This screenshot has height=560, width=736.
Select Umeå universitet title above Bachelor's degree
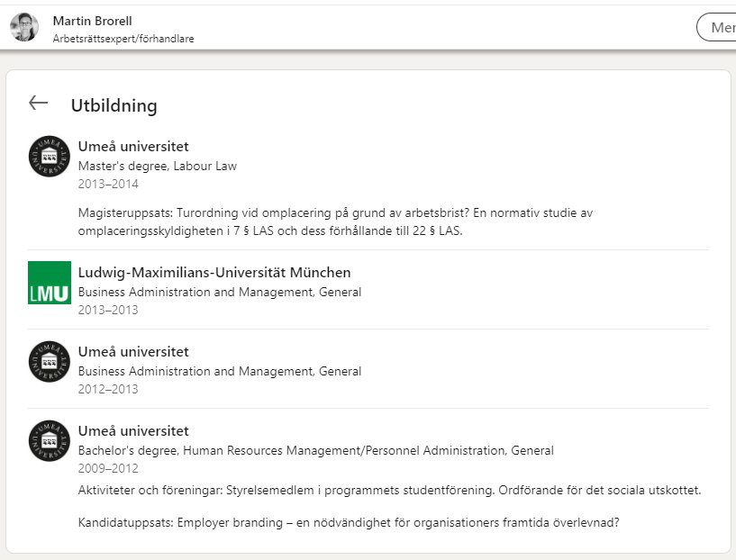pos(133,431)
